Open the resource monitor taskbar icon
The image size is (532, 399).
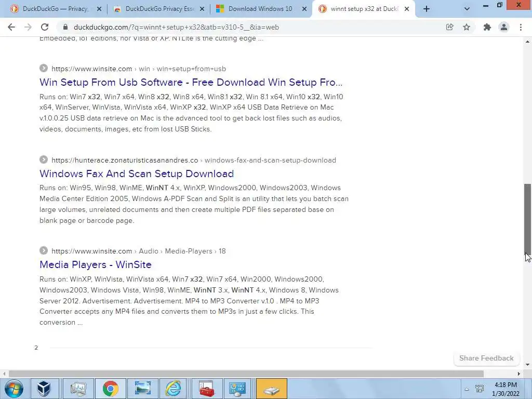click(x=78, y=389)
